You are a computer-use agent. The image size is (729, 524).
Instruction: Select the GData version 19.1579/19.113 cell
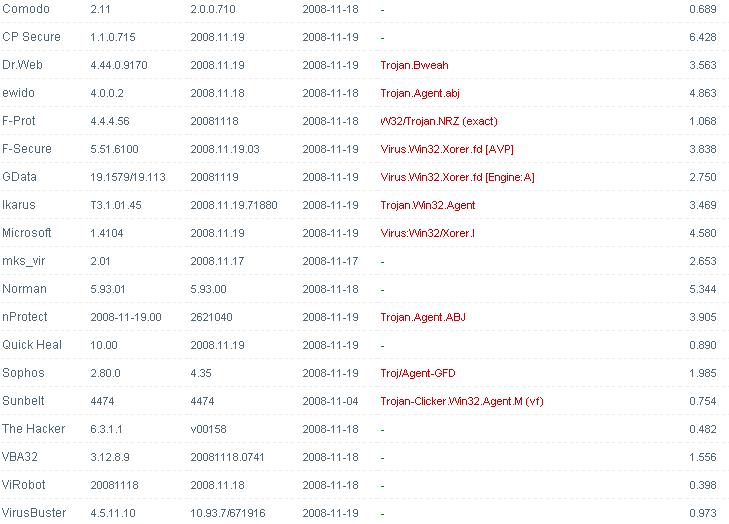(x=128, y=177)
